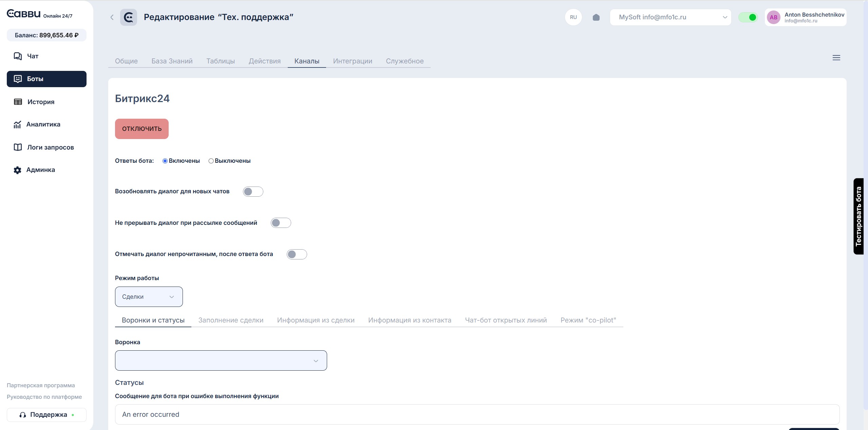The height and width of the screenshot is (430, 868).
Task: Switch to the 'Интеграции' tab
Action: click(x=352, y=61)
